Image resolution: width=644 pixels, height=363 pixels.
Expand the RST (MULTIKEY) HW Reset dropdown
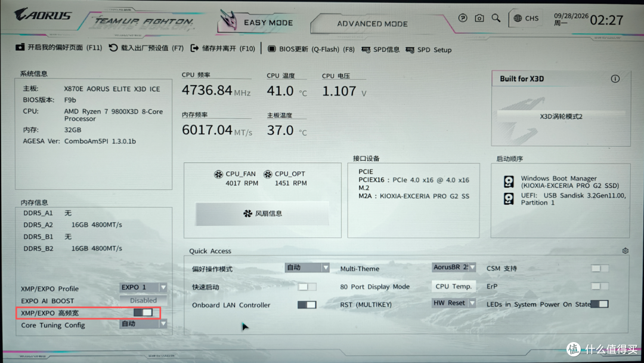tap(454, 303)
